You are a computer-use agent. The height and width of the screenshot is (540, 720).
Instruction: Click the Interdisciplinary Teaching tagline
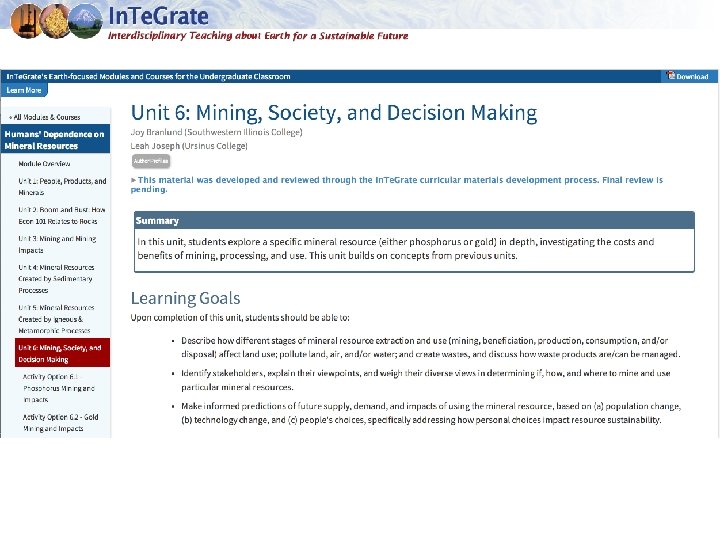(x=258, y=36)
